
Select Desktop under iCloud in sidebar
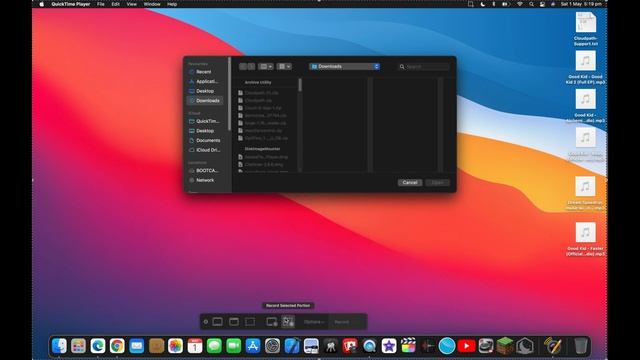(x=205, y=131)
